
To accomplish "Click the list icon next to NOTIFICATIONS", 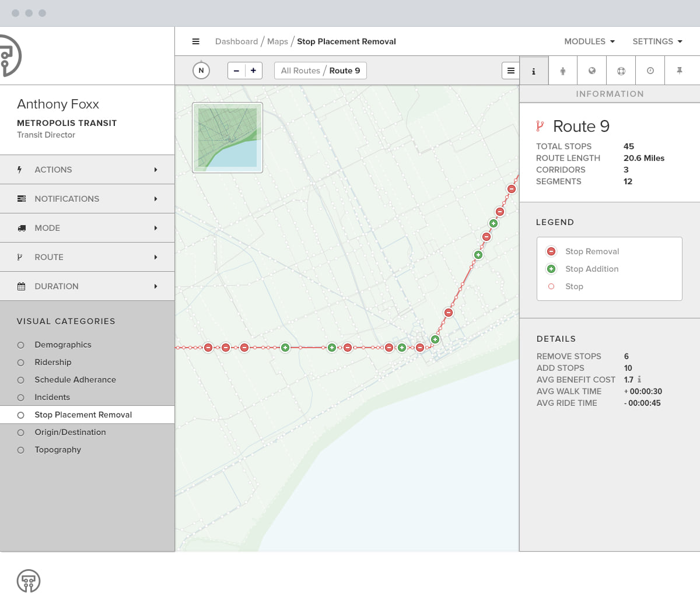I will coord(22,199).
